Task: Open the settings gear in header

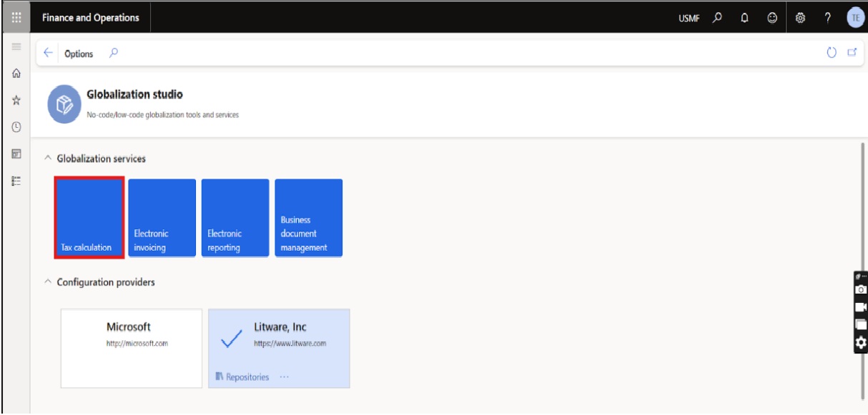Action: pos(801,18)
